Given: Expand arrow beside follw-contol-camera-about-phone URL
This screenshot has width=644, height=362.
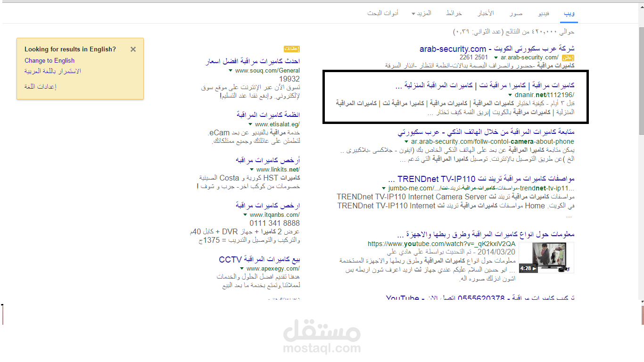Looking at the screenshot, I should (406, 141).
